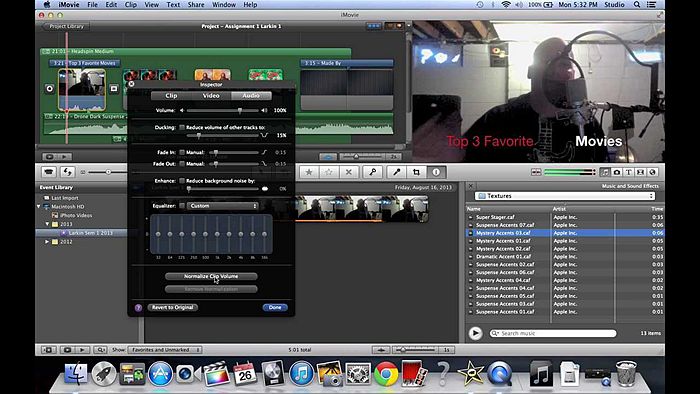This screenshot has height=394, width=700.
Task: Toggle audio skimming button beside level meters
Action: coord(536,172)
